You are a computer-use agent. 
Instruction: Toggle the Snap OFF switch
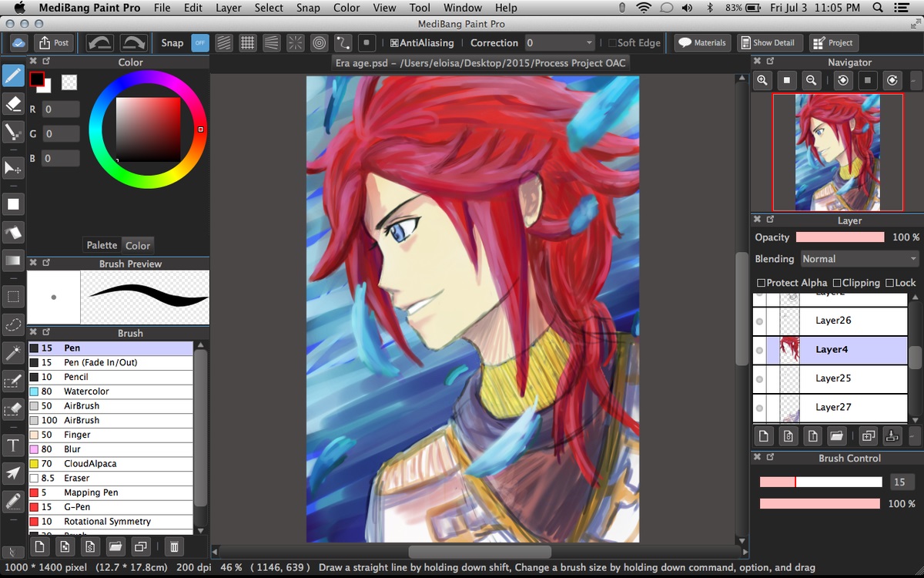[x=199, y=42]
